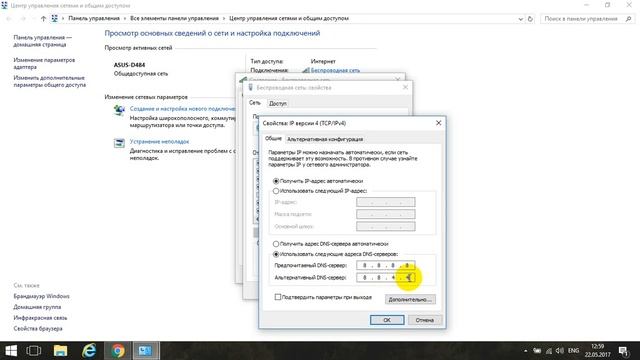
Task: Open clock and date in taskbar
Action: pyautogui.click(x=597, y=351)
